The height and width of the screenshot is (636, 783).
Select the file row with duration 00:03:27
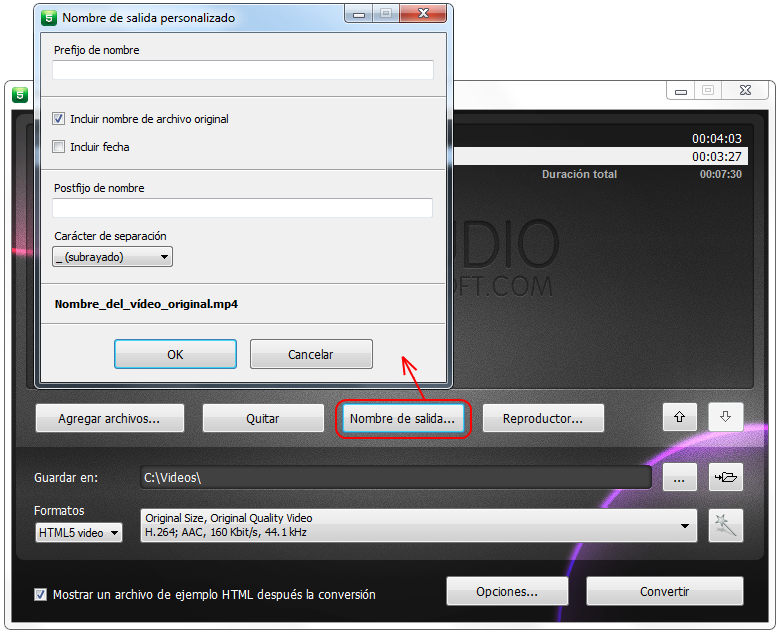[x=601, y=156]
